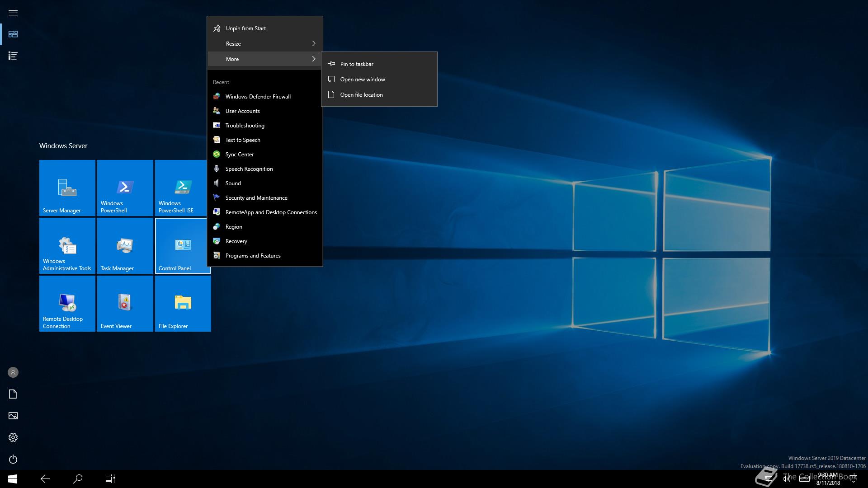Open recent Recovery item
Image resolution: width=868 pixels, height=488 pixels.
coord(265,241)
